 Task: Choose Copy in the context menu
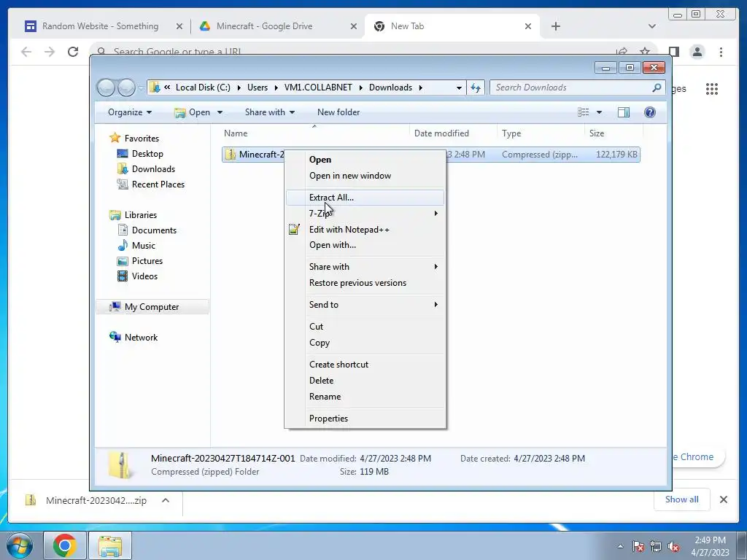coord(365,343)
